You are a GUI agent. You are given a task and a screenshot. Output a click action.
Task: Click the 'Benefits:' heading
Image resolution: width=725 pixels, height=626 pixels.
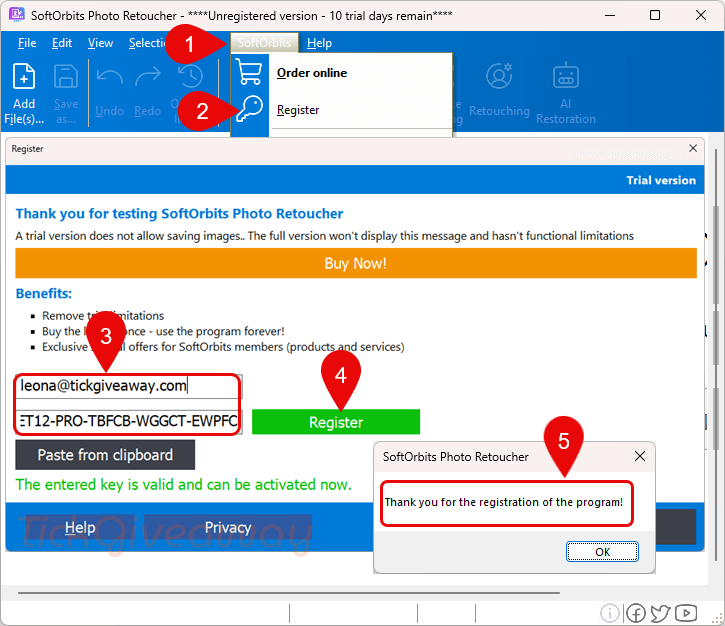[43, 294]
